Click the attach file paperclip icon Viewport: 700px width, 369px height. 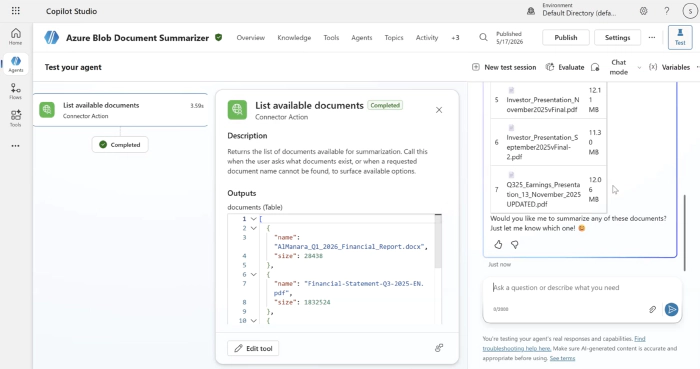(x=652, y=309)
